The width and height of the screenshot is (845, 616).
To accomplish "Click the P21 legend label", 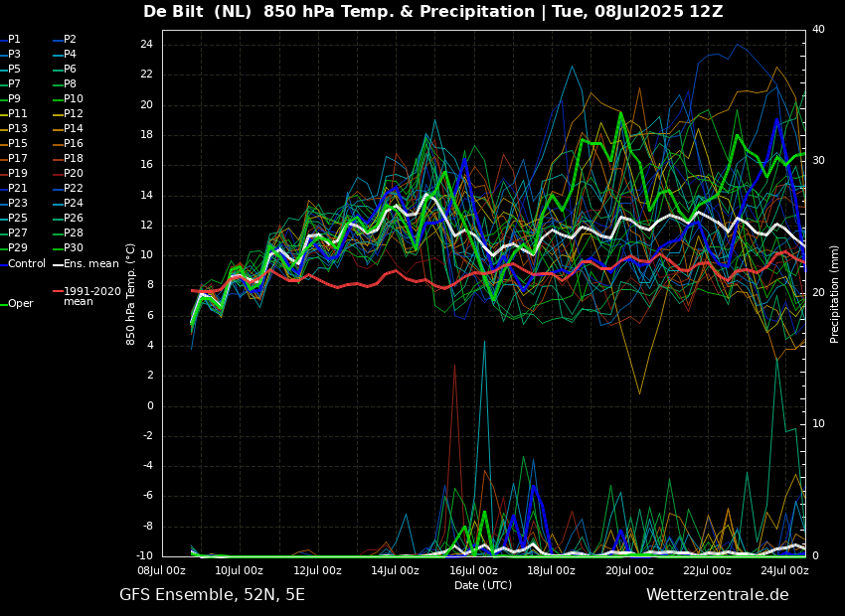I will [14, 188].
